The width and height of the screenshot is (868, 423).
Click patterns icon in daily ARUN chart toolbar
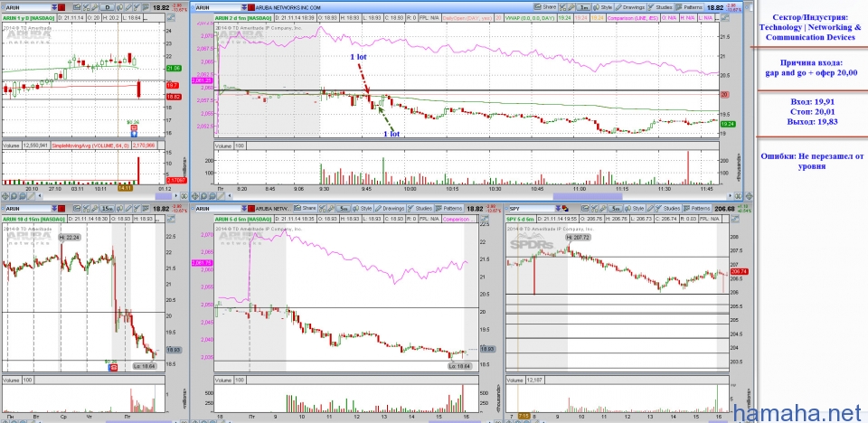click(146, 7)
